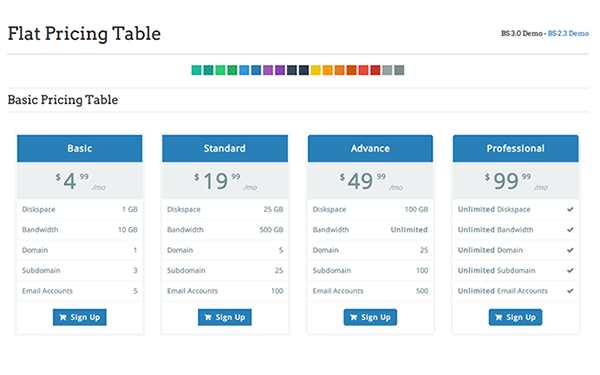Viewport: 600px width, 375px height.
Task: Click the Standard plan Bandwidth 500 GB row
Action: tap(225, 230)
